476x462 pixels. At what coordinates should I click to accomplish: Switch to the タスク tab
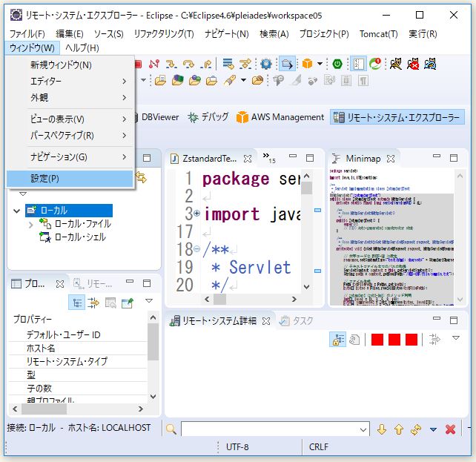click(297, 321)
